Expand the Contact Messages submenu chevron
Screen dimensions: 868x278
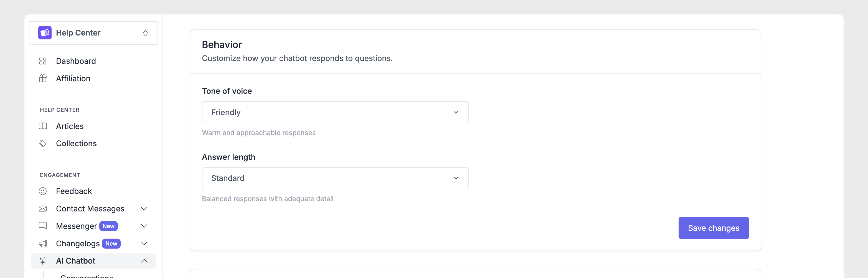144,209
